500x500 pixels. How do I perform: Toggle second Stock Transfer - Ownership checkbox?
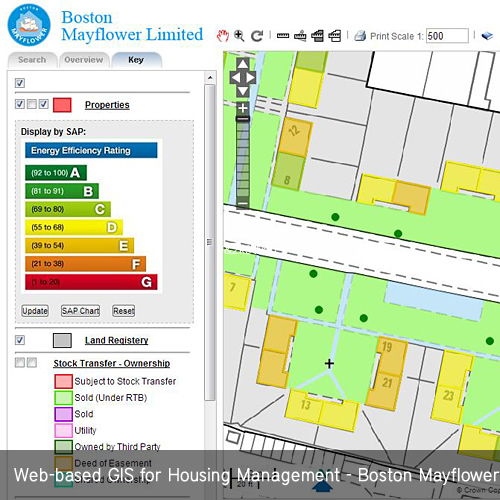[x=32, y=362]
